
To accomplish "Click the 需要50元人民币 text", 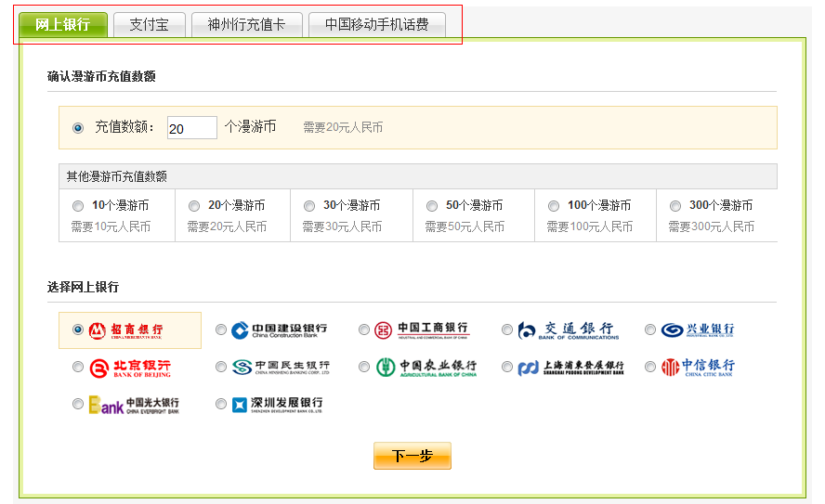I will click(465, 226).
